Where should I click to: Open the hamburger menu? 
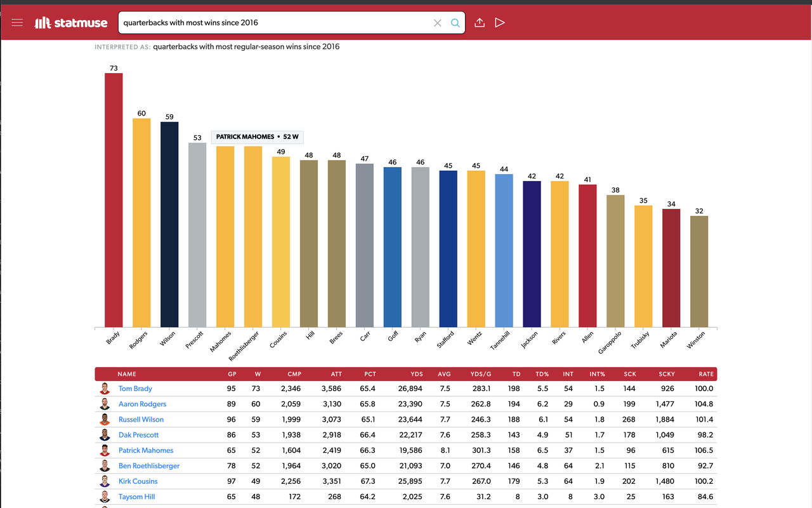[x=17, y=23]
